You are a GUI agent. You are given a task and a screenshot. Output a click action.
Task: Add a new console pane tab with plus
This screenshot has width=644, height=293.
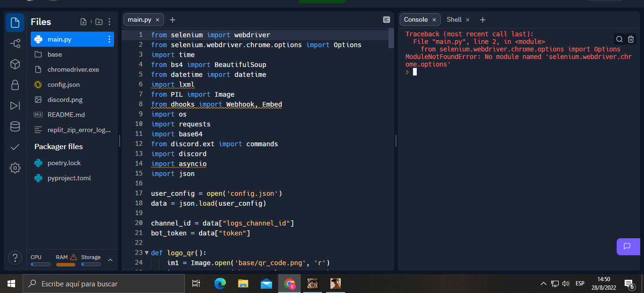(x=482, y=20)
